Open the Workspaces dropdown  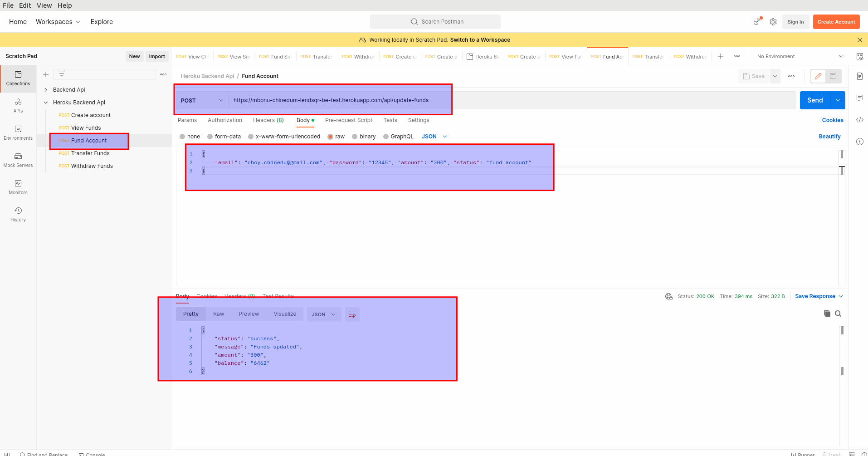tap(58, 22)
